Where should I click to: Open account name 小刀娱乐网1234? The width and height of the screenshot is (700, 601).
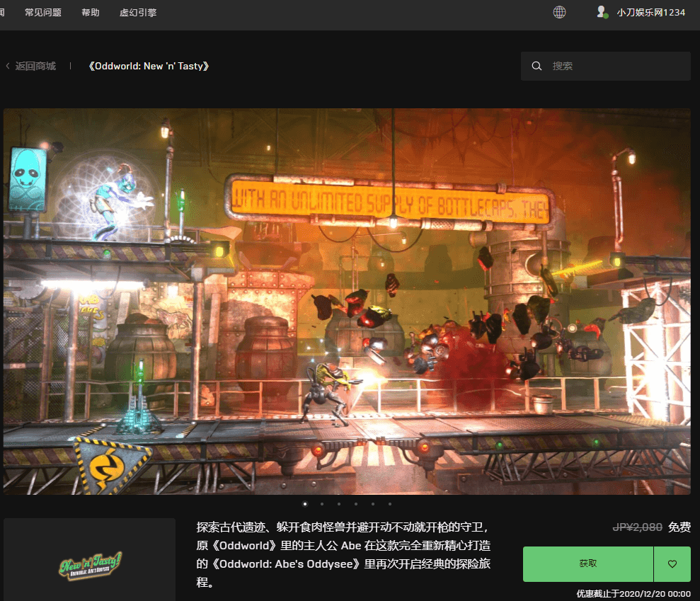651,13
